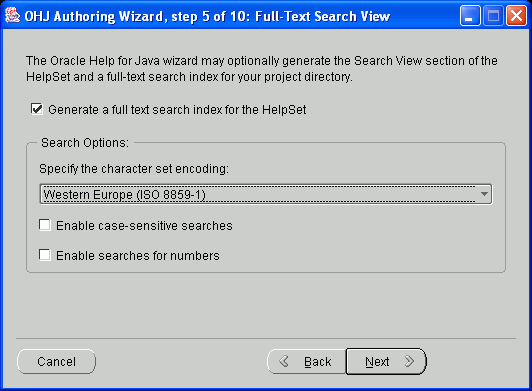Open the character set encoding dropdown arrow

click(484, 194)
